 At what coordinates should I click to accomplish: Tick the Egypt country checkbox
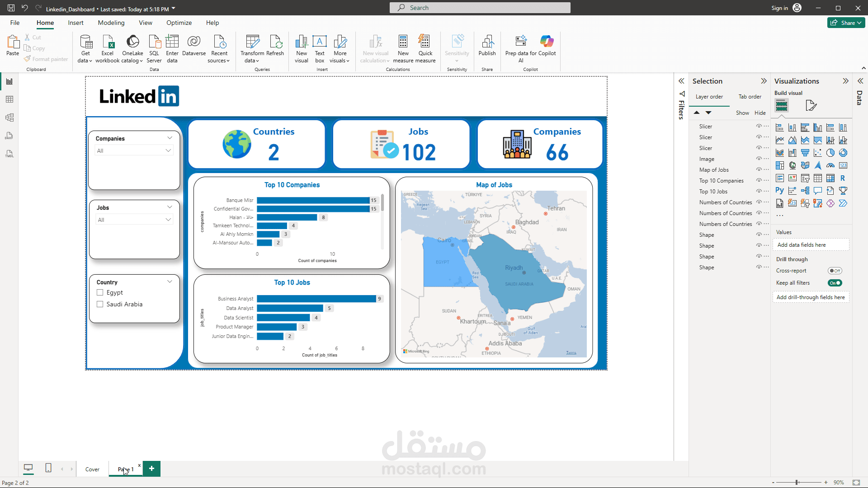point(100,293)
